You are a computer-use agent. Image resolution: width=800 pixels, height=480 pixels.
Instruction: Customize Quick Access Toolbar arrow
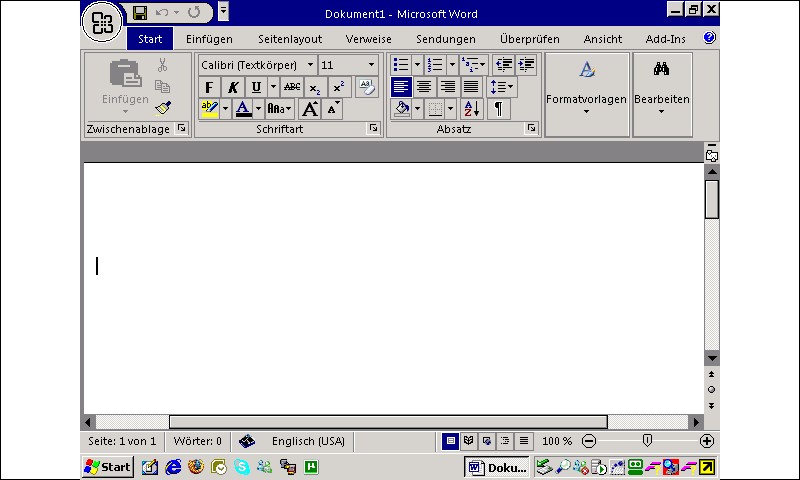tap(223, 11)
